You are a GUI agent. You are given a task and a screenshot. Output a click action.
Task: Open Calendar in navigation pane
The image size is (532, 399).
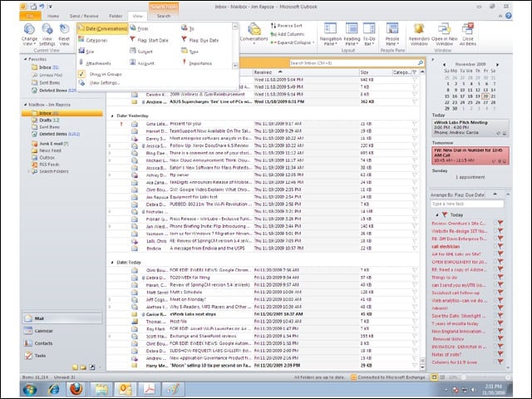point(62,331)
